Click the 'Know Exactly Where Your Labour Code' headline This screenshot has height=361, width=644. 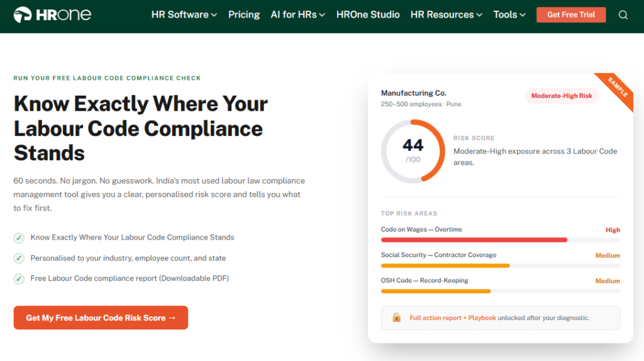(x=141, y=128)
